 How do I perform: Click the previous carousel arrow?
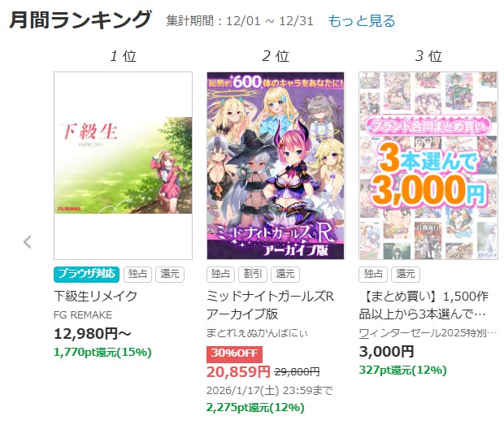pyautogui.click(x=28, y=242)
